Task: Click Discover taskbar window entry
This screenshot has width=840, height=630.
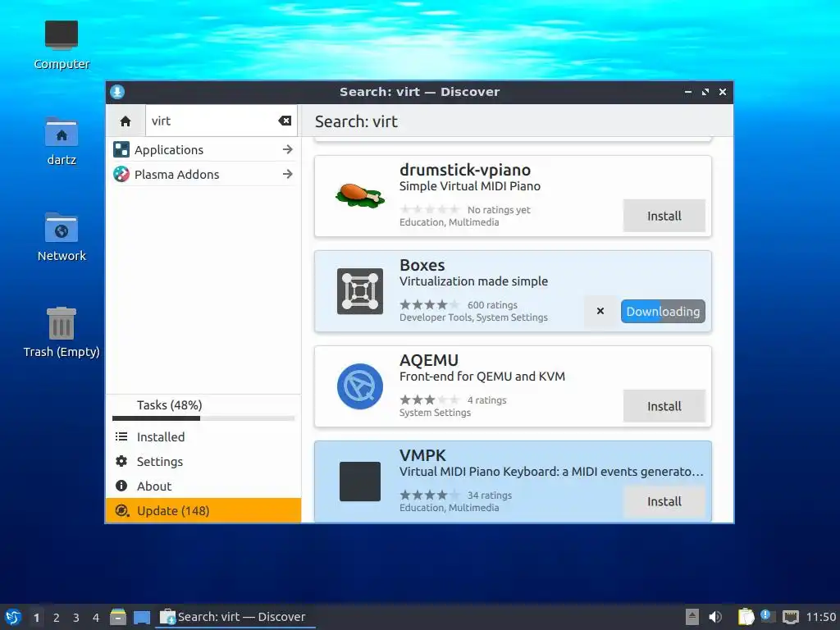Action: coord(235,617)
